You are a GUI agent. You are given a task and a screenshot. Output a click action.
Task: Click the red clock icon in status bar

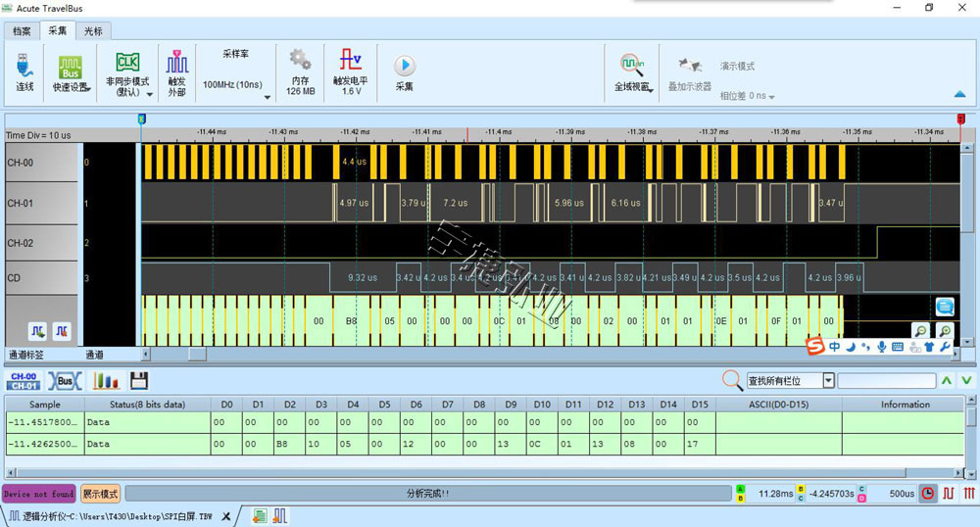[x=928, y=494]
